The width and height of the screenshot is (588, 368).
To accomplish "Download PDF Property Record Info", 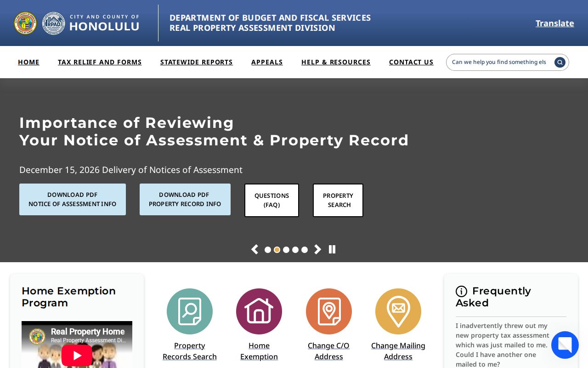I will click(185, 199).
